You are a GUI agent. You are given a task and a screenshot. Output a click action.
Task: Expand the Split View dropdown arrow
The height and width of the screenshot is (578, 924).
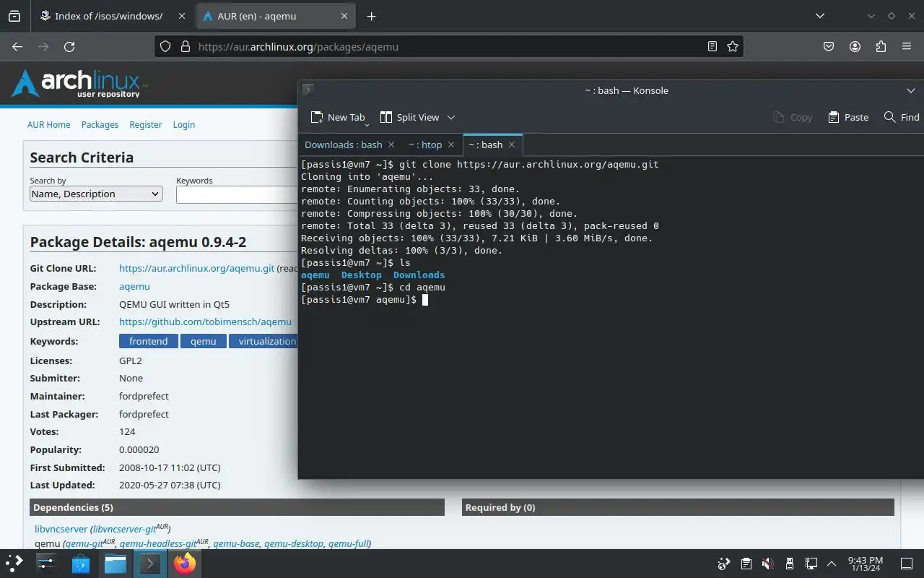pyautogui.click(x=451, y=117)
